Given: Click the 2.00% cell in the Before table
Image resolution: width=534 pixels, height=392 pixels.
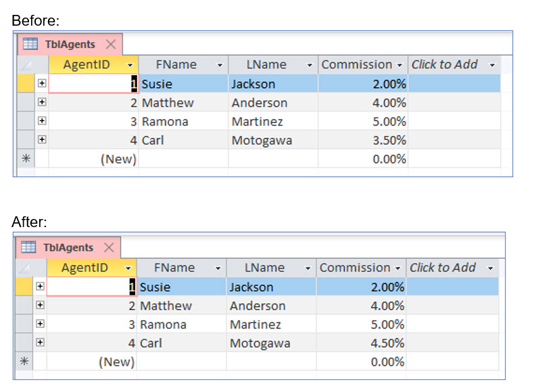Looking at the screenshot, I should point(363,84).
